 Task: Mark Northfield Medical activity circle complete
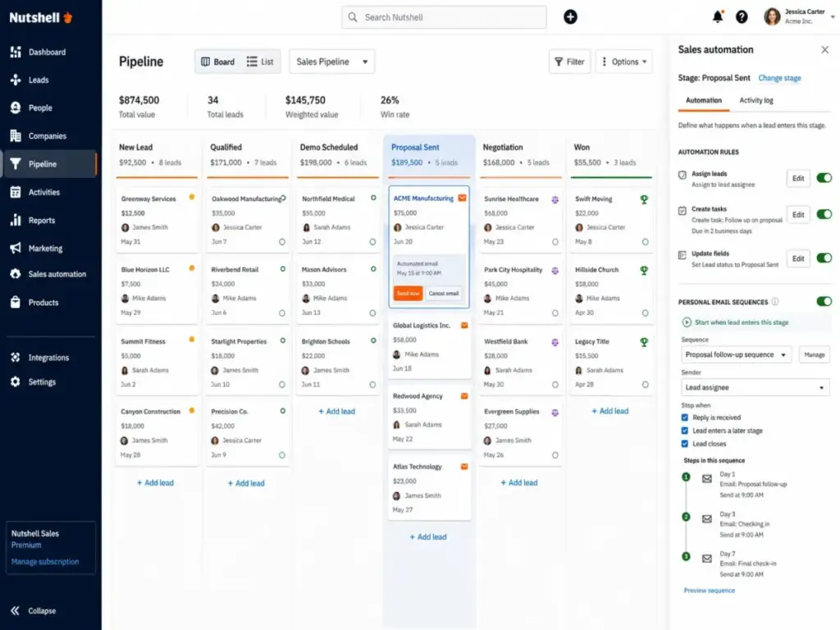[x=373, y=242]
